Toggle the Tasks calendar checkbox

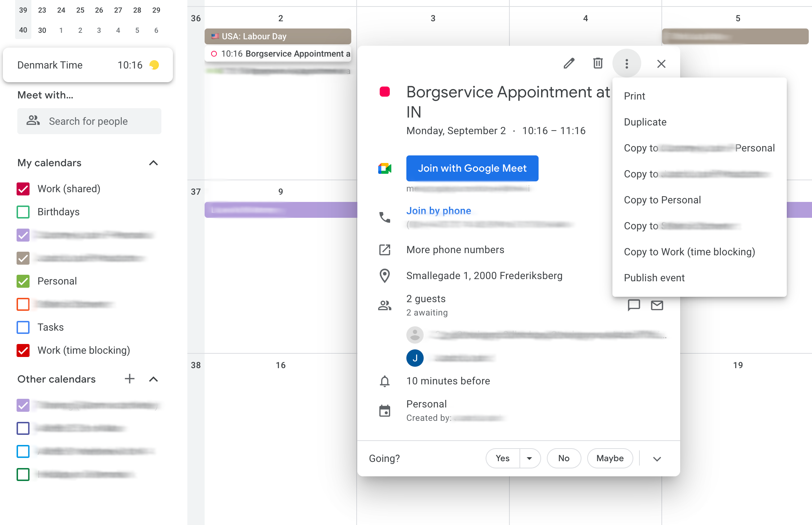point(23,327)
